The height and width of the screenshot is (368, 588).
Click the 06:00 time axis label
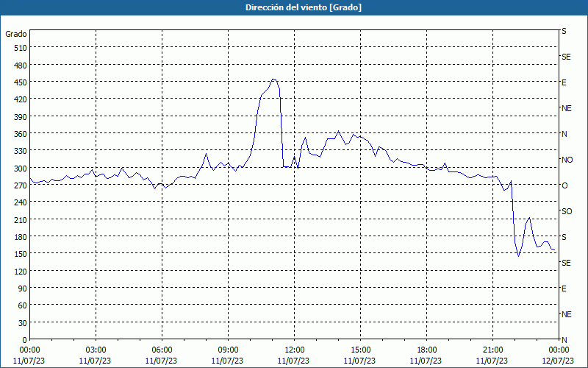[x=162, y=350]
